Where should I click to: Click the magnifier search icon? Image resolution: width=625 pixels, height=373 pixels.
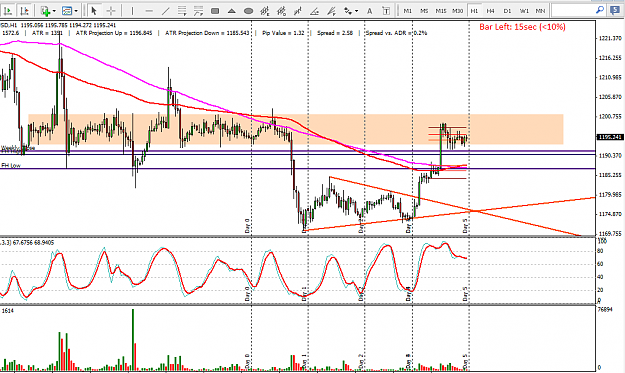[599, 10]
